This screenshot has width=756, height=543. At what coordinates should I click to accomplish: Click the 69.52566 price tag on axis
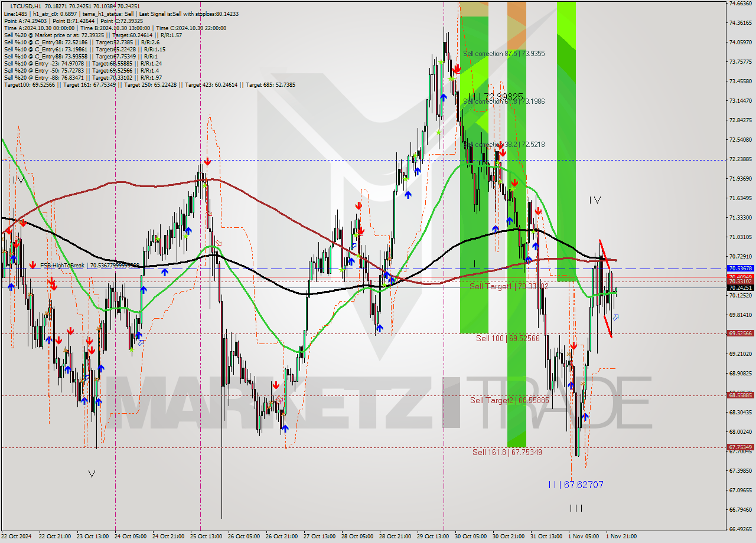(x=740, y=333)
